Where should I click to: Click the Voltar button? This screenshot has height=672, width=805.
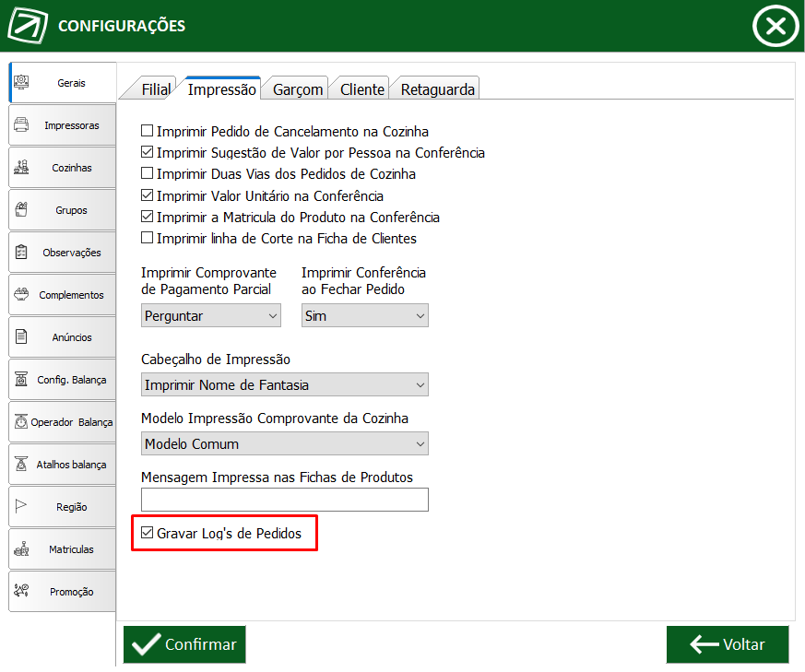728,644
